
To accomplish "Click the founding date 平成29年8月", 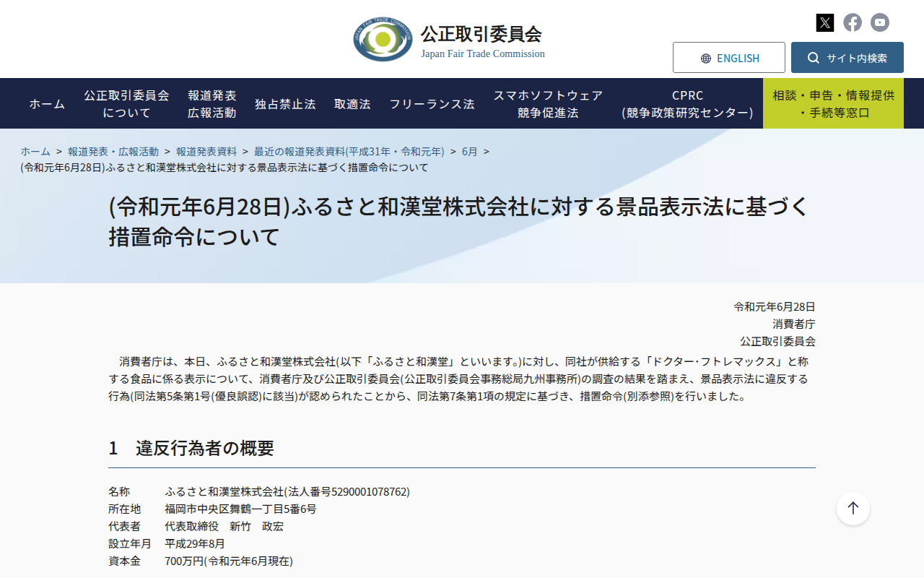I will 195,544.
